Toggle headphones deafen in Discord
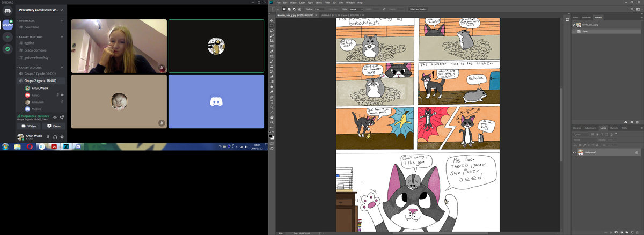 55,137
